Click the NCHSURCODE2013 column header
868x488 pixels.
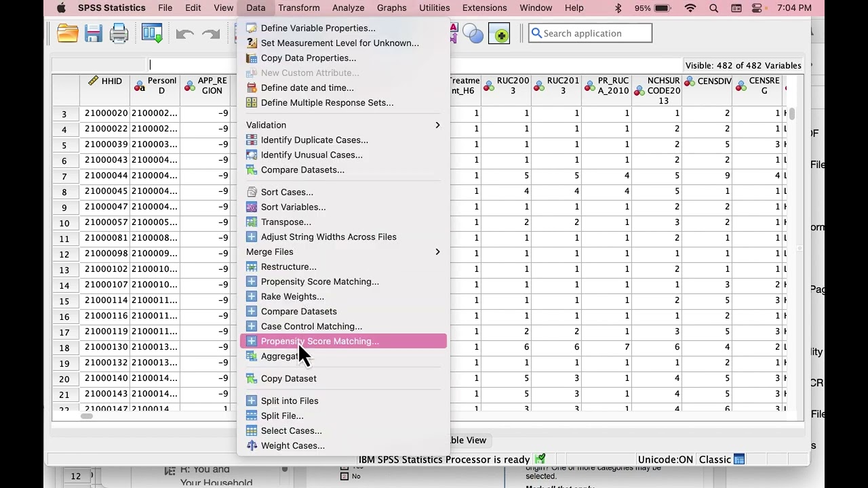click(657, 90)
